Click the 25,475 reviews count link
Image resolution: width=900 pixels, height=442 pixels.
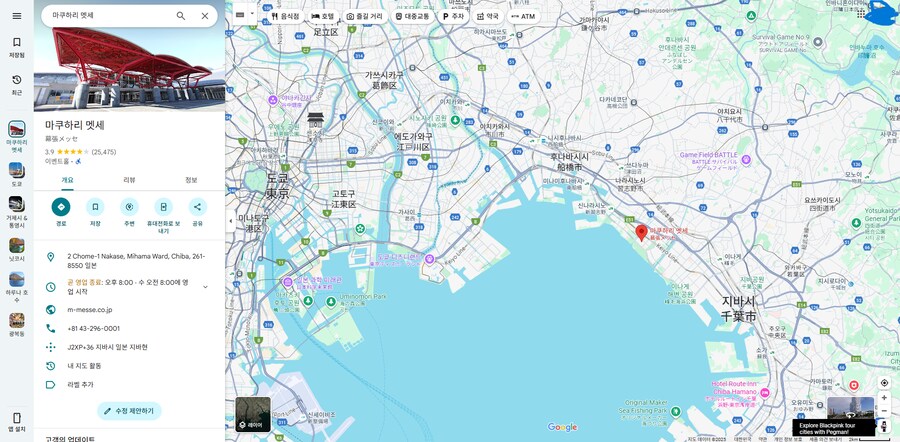[104, 152]
